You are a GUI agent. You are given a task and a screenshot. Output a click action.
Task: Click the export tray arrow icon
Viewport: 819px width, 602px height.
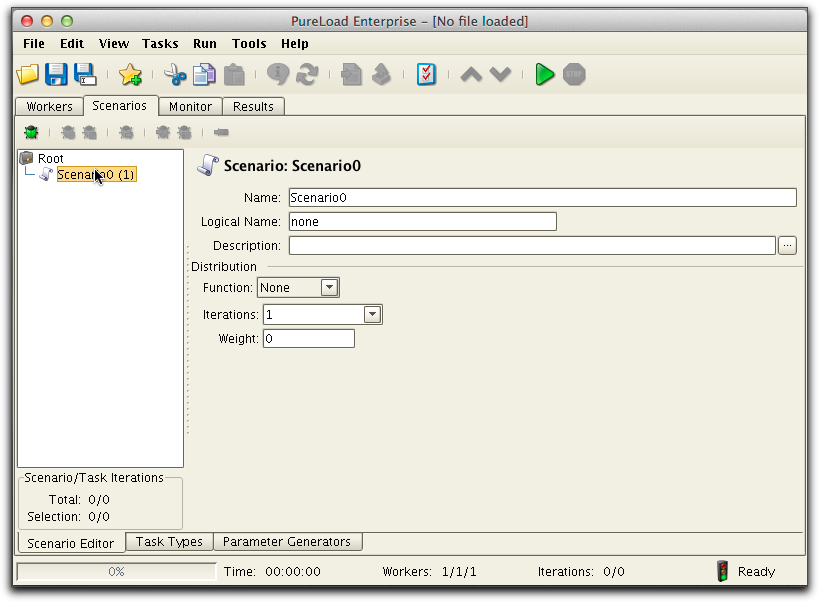381,74
